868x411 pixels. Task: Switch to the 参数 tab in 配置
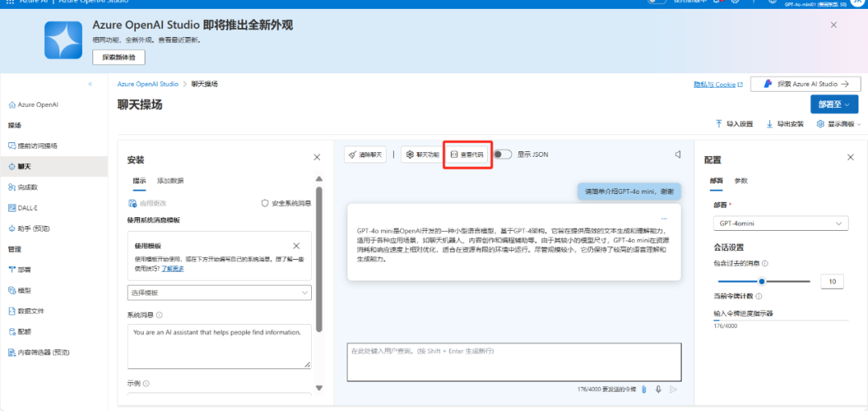point(740,181)
